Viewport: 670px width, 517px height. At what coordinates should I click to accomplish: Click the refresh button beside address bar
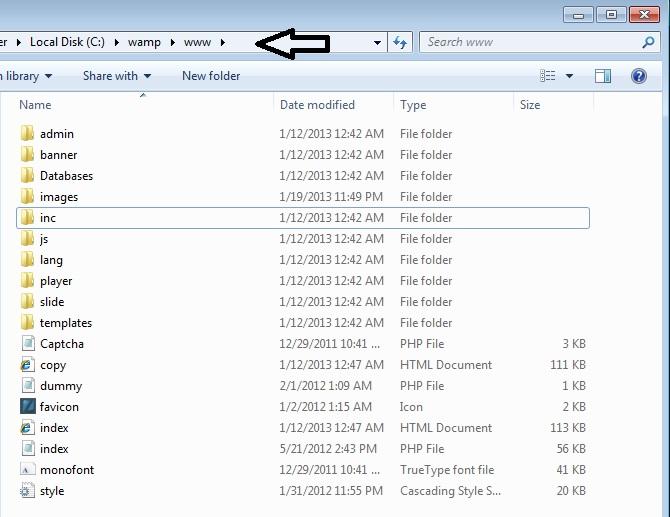point(400,42)
